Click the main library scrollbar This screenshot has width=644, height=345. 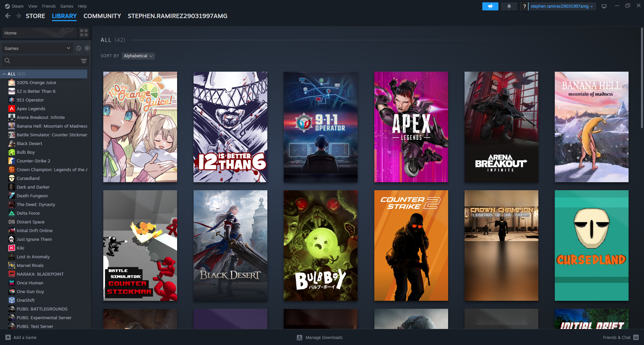(642, 78)
